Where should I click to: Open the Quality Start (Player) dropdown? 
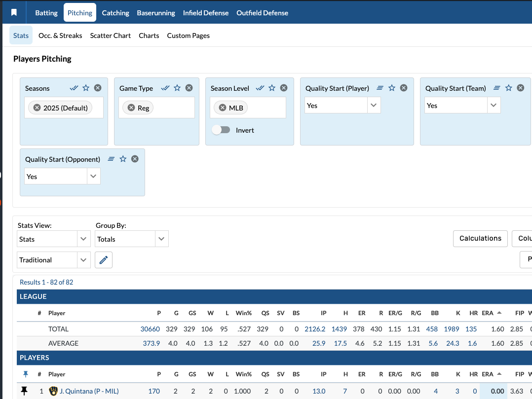coord(374,106)
